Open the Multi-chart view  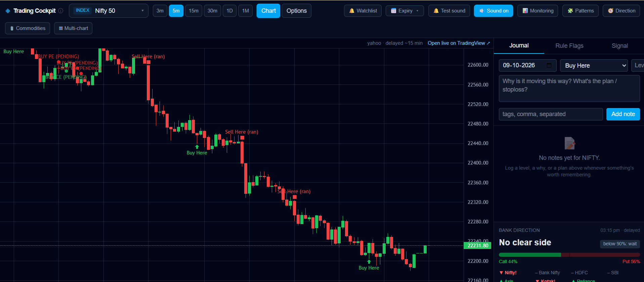click(x=73, y=28)
